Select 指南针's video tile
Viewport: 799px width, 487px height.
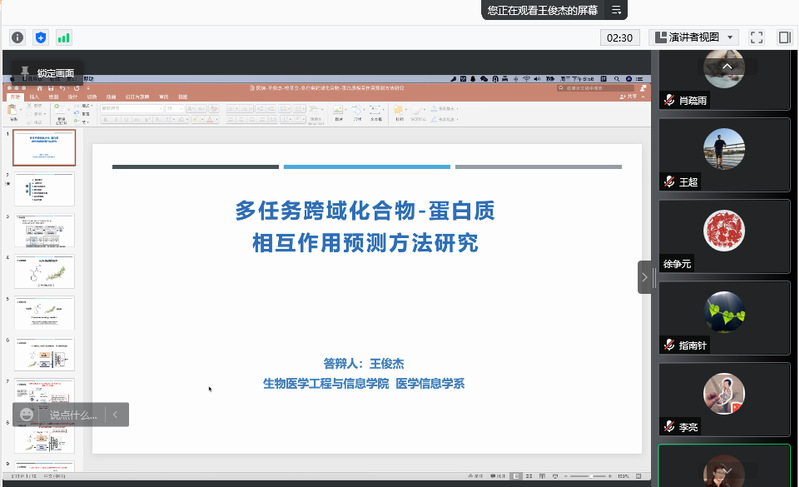[726, 320]
